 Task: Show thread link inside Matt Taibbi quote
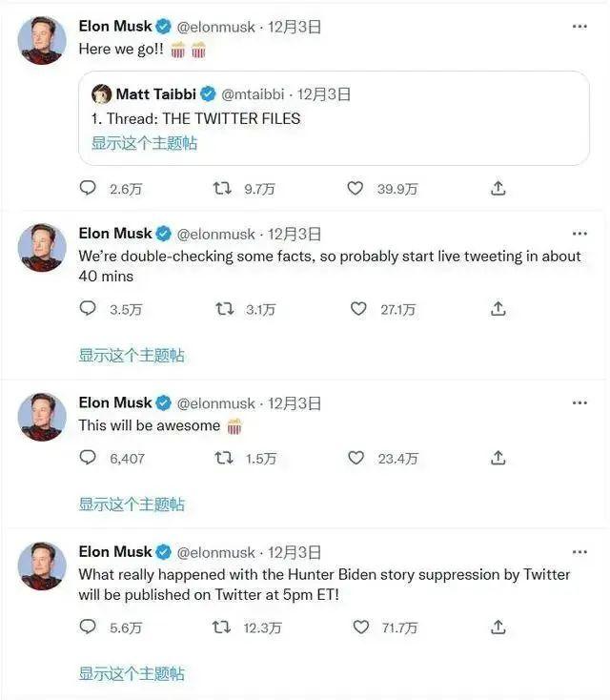pos(144,143)
